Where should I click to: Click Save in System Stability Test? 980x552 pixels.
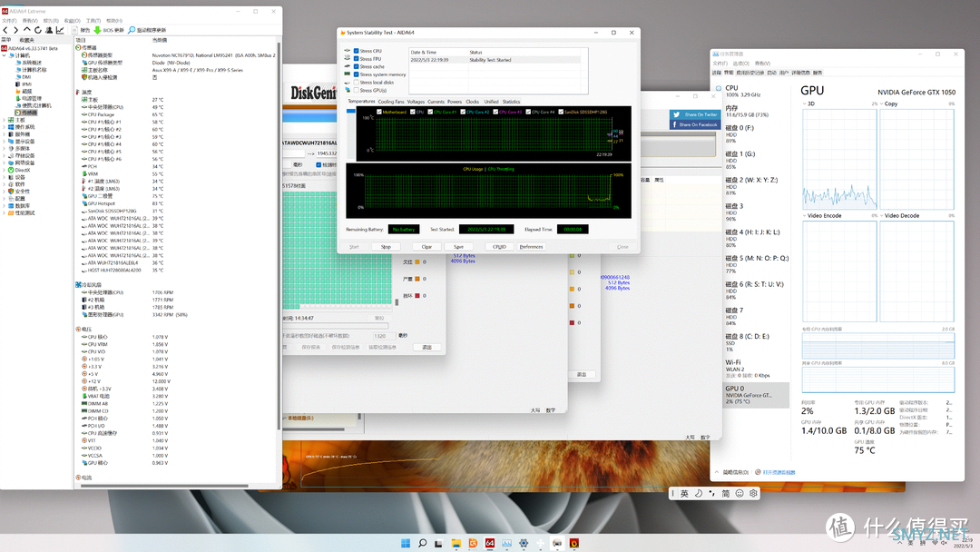click(x=459, y=247)
